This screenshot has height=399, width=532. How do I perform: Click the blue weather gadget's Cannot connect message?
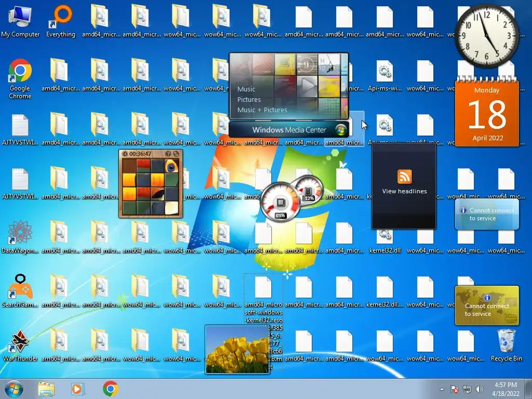click(x=491, y=215)
